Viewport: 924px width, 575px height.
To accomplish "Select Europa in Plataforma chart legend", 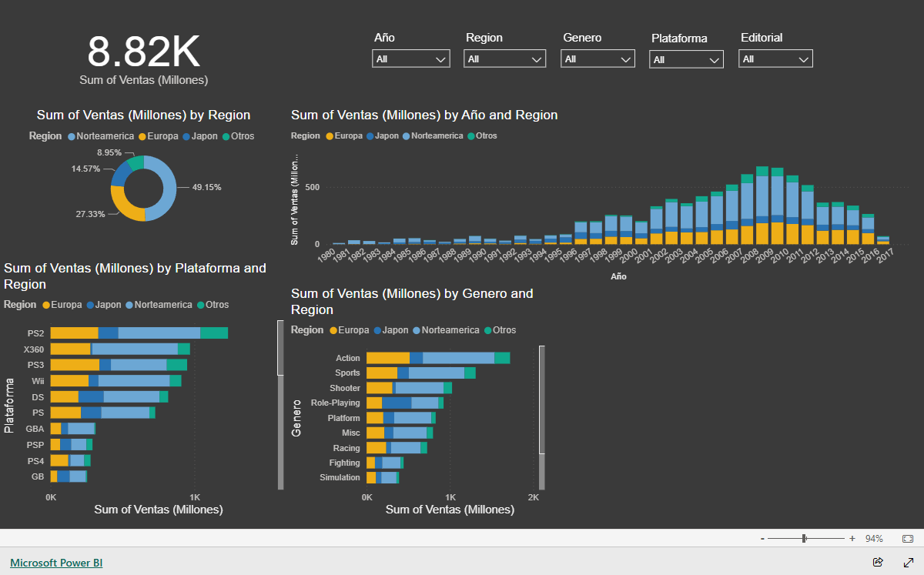I will click(62, 305).
